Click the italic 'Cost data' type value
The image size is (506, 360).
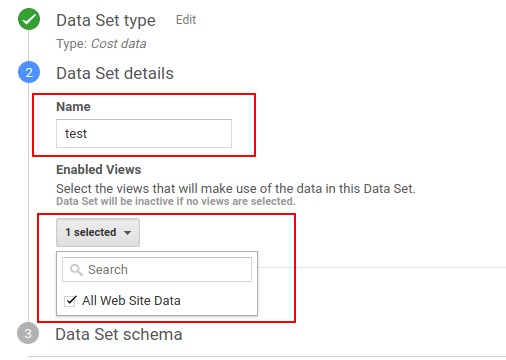pos(119,44)
